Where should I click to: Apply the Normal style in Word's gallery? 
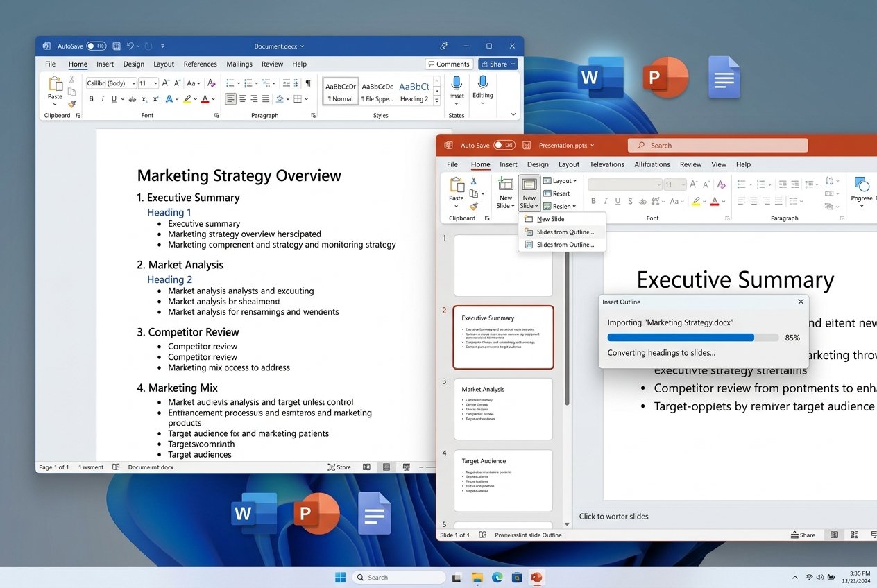click(x=341, y=91)
